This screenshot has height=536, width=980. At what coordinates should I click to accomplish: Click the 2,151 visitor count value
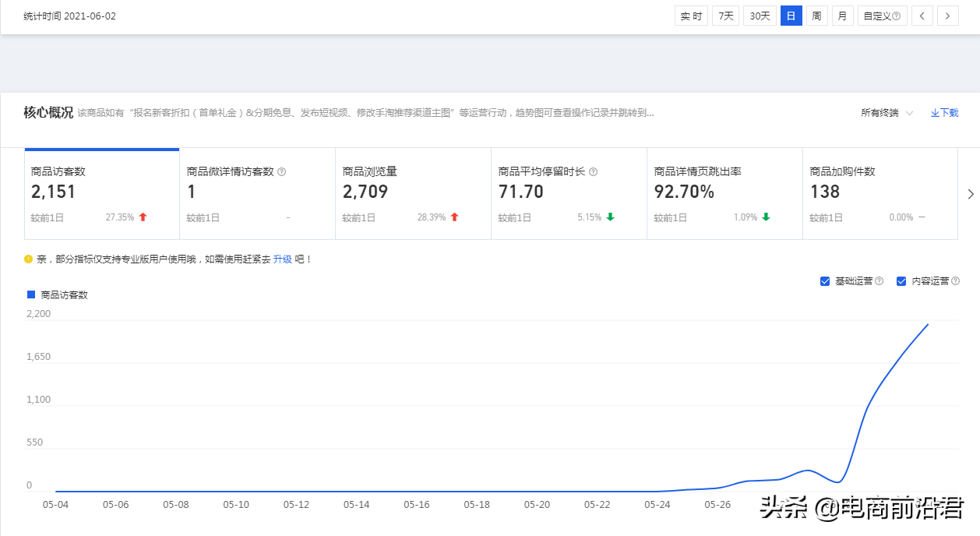[54, 192]
